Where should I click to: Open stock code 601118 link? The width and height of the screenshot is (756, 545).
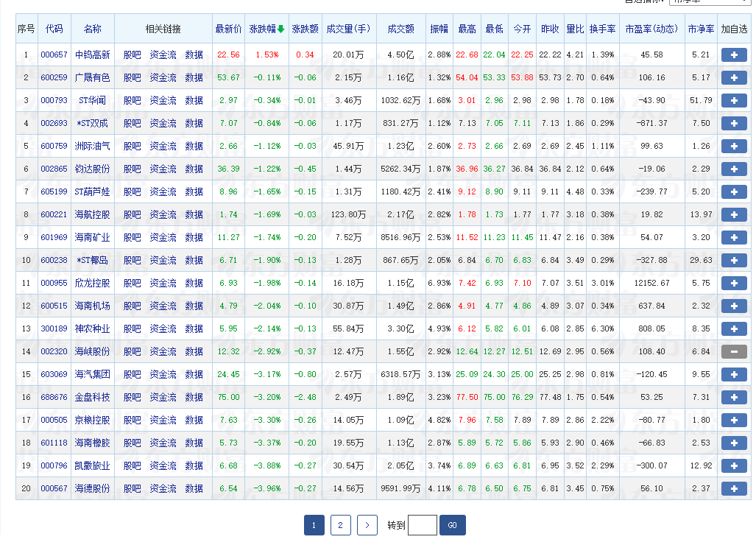point(54,443)
